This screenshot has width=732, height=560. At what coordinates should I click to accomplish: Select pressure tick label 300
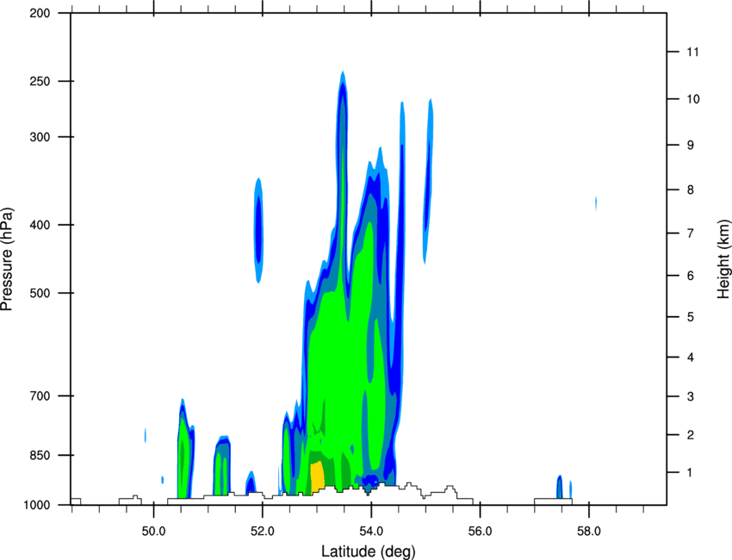click(40, 137)
